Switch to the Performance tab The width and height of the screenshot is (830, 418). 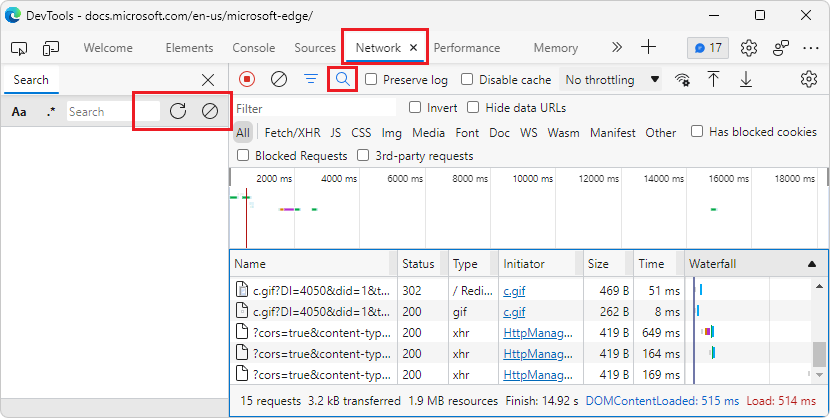(467, 48)
